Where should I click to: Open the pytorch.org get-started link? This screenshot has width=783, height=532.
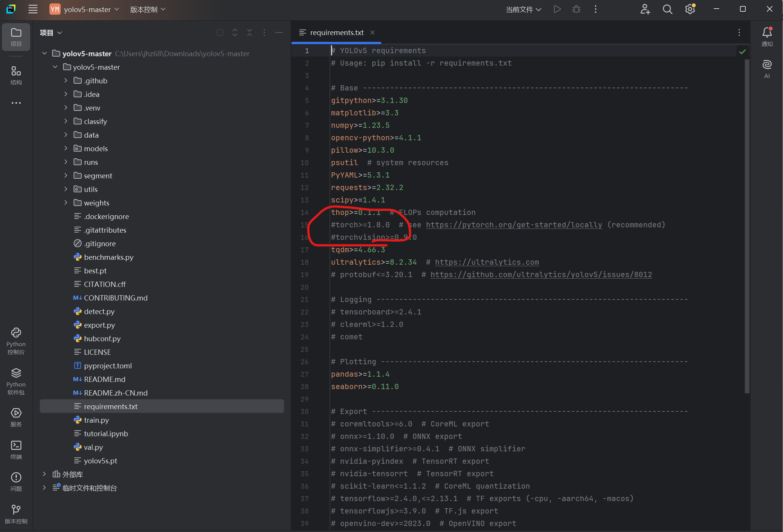tap(514, 225)
